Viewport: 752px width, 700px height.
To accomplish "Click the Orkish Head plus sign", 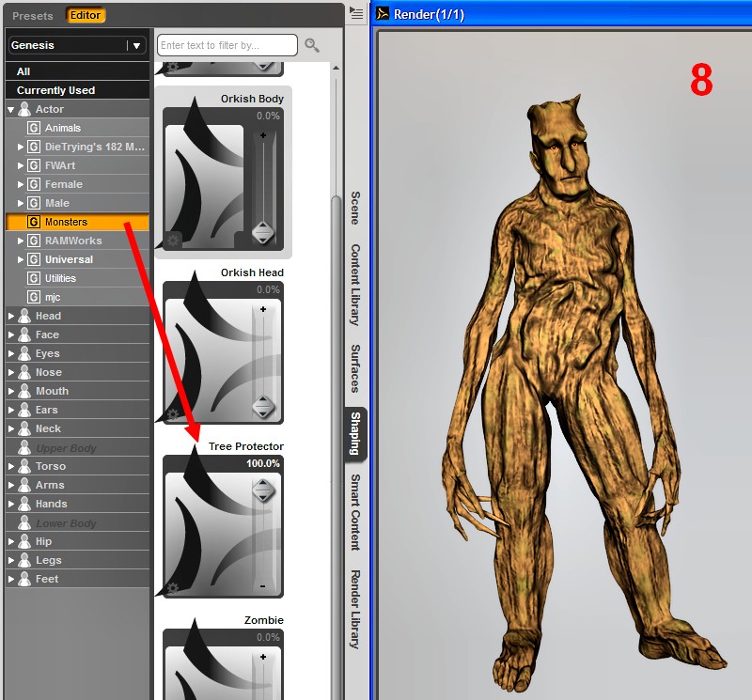I will 263,310.
